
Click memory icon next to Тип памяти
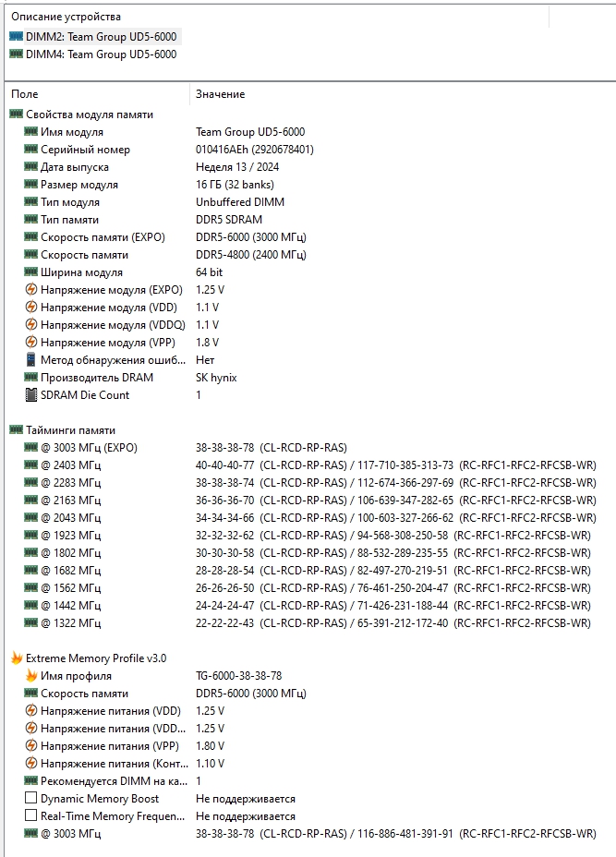pyautogui.click(x=31, y=219)
